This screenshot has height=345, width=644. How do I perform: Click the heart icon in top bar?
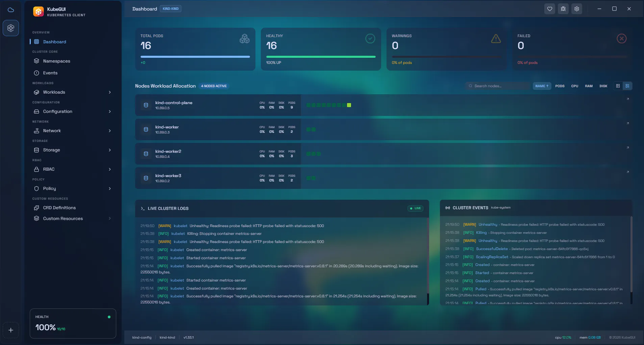click(x=550, y=9)
